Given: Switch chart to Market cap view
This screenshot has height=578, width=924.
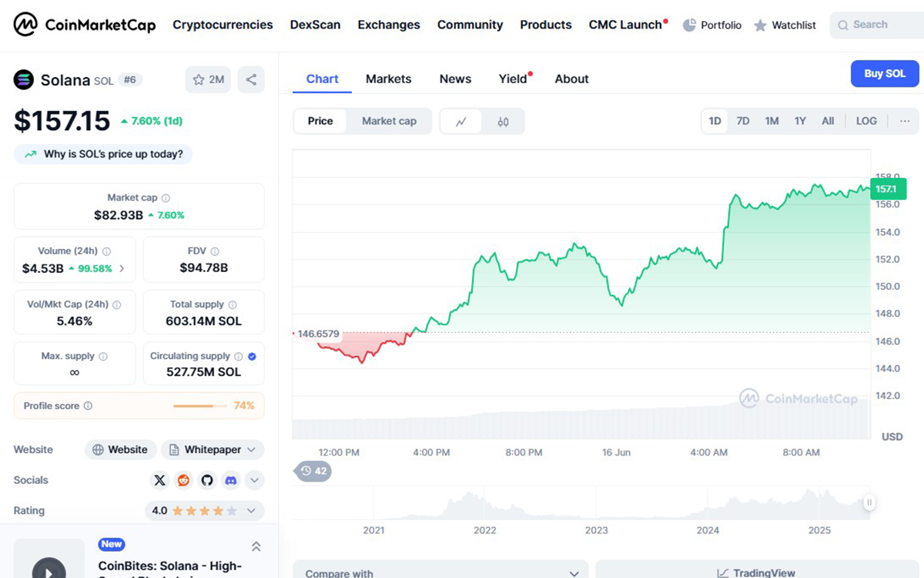Looking at the screenshot, I should [x=389, y=121].
